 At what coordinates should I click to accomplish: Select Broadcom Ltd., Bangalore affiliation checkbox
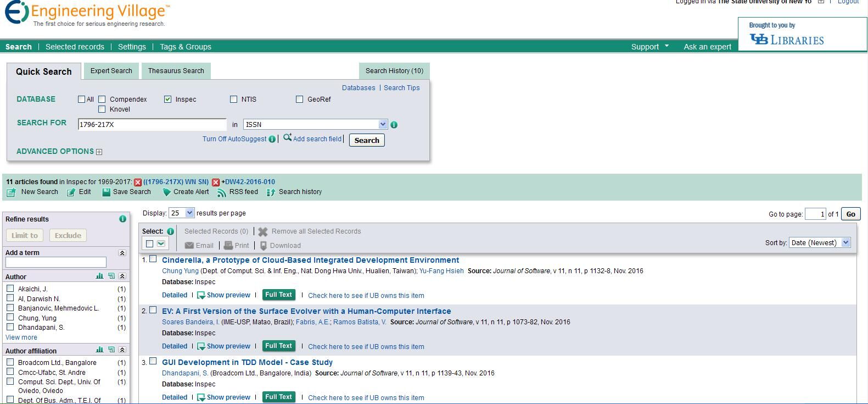[x=10, y=362]
